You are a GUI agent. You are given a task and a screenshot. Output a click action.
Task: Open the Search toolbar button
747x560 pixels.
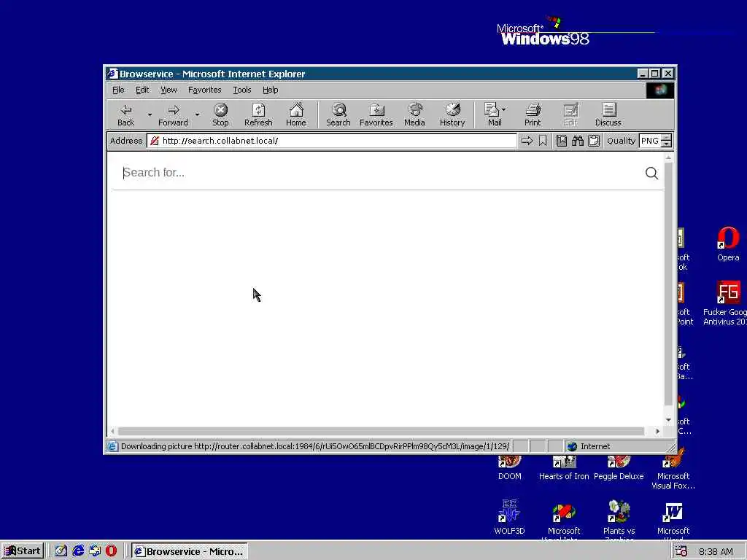point(338,115)
